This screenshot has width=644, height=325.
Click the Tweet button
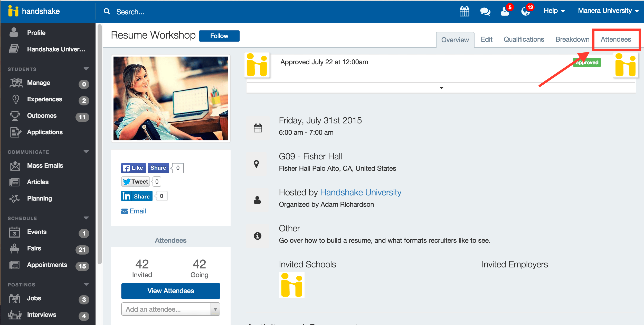(x=136, y=182)
